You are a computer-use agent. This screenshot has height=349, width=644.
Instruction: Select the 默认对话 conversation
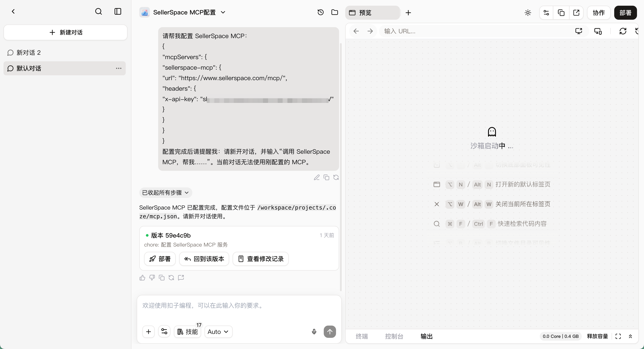[64, 68]
